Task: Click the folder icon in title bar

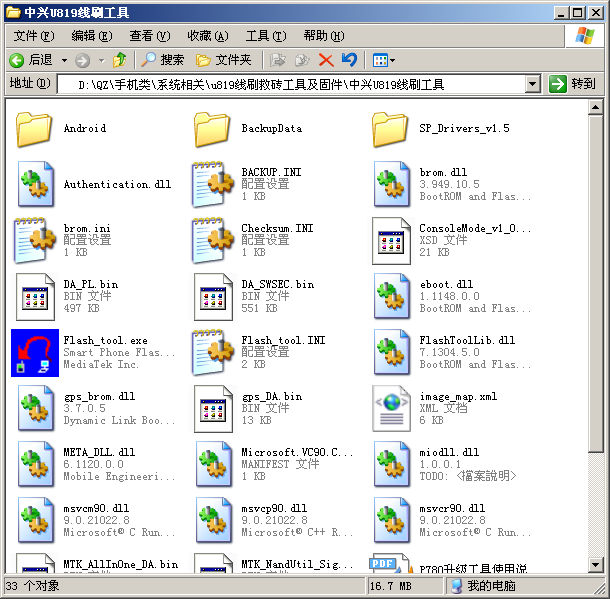Action: [x=13, y=12]
